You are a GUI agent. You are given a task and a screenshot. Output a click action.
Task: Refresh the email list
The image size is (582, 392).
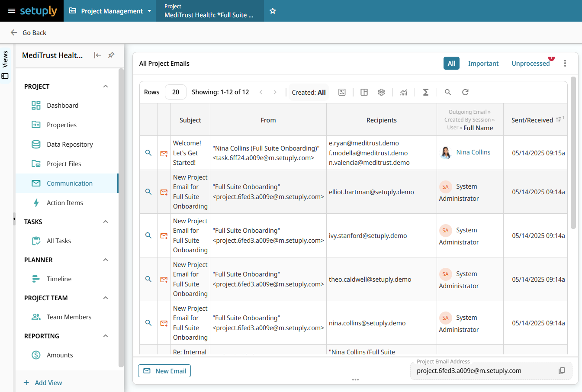coord(465,92)
